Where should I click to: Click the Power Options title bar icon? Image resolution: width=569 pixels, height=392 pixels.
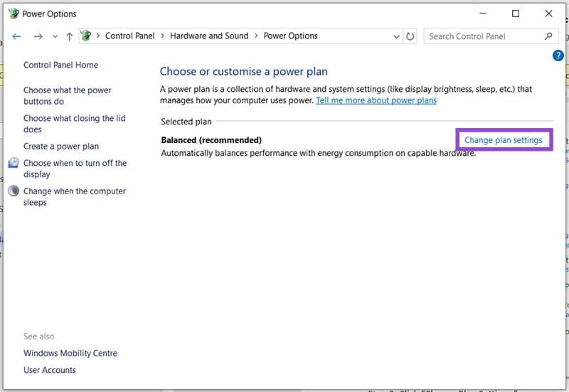(x=13, y=14)
